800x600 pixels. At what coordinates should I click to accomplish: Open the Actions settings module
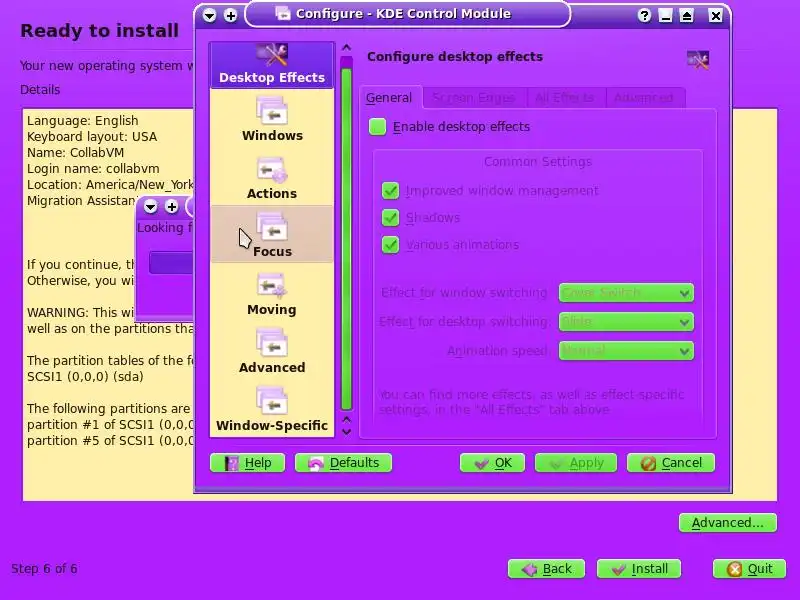pos(272,177)
